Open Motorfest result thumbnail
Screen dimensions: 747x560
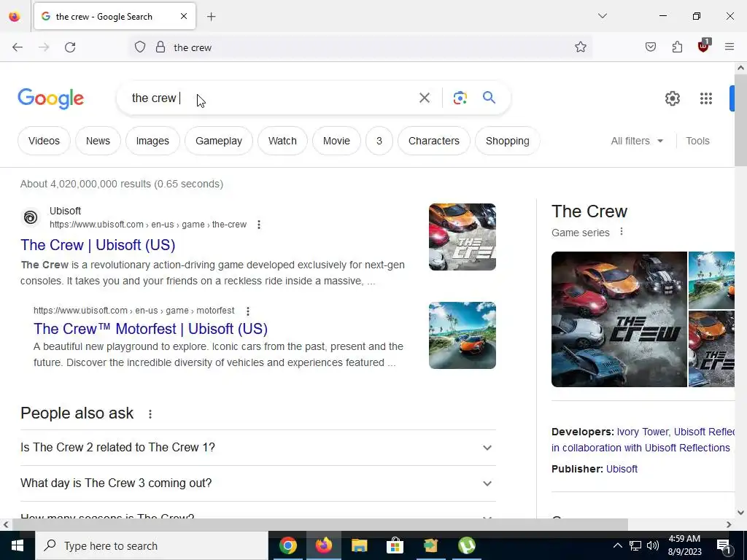tap(462, 335)
